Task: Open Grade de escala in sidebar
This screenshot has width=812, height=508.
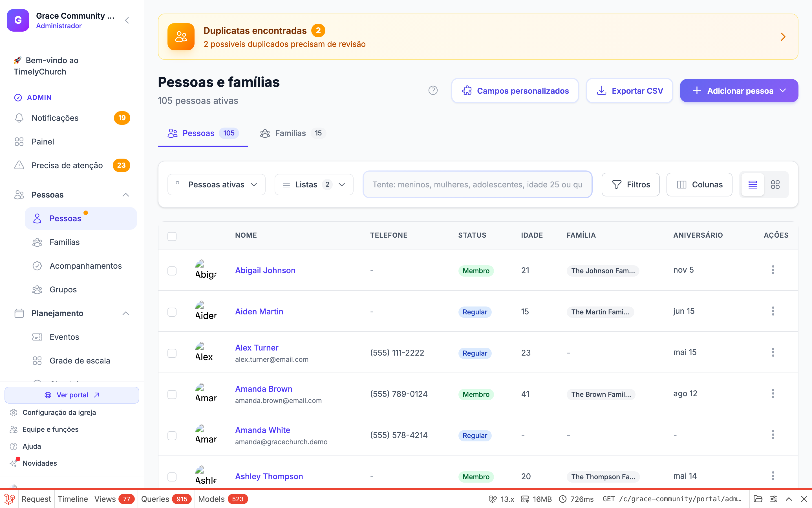Action: pos(81,360)
